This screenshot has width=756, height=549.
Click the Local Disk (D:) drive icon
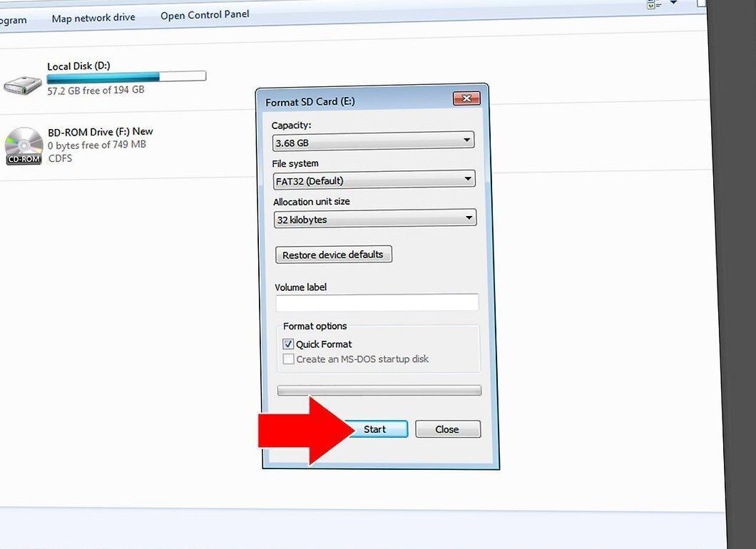click(x=23, y=85)
